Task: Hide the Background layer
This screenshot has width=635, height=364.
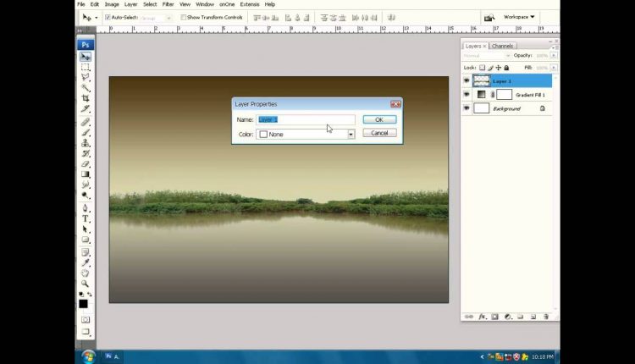Action: [x=467, y=108]
